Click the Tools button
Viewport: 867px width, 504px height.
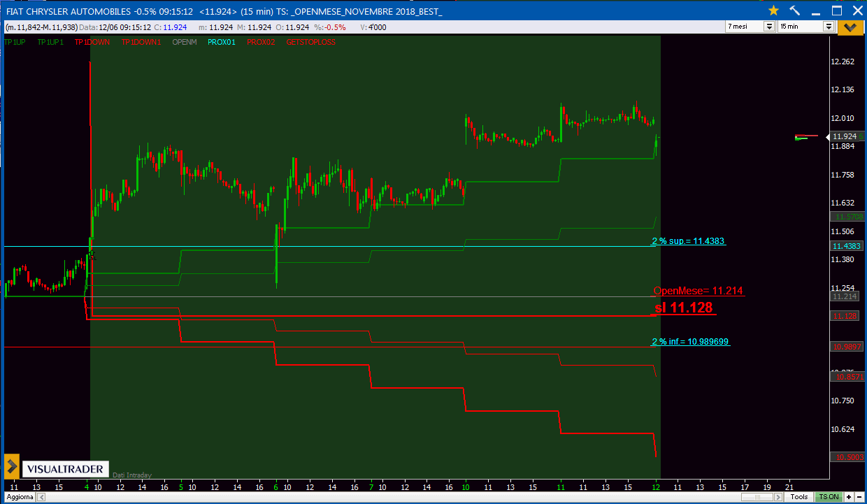pyautogui.click(x=799, y=497)
